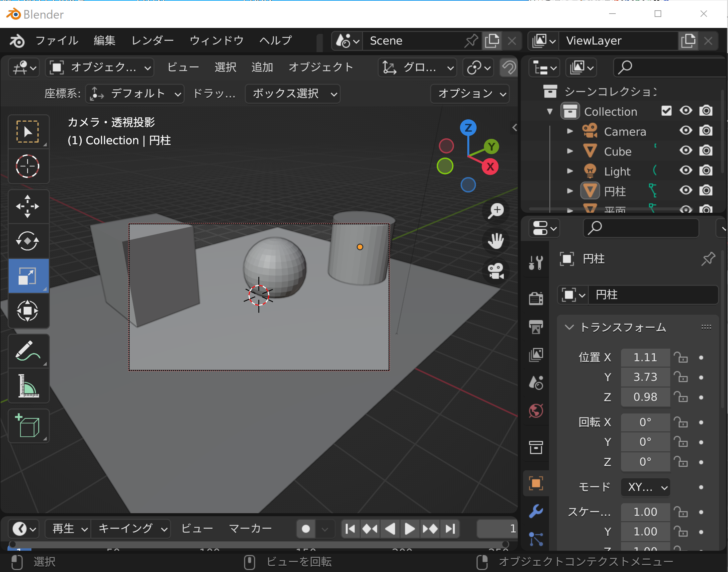The width and height of the screenshot is (728, 572).
Task: Open the timeline 再生 popover
Action: (x=68, y=528)
